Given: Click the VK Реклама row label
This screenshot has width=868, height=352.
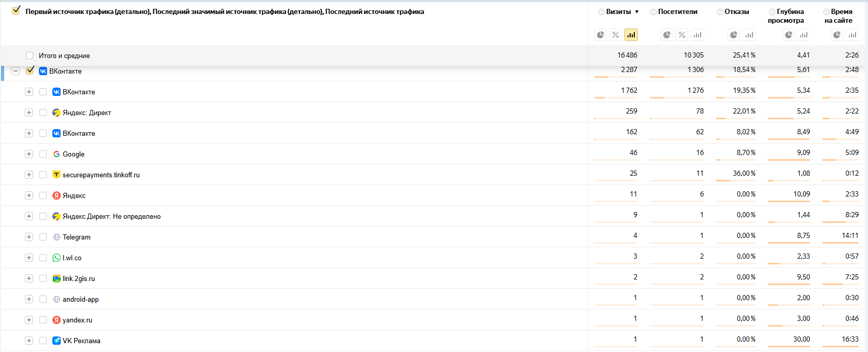Looking at the screenshot, I should point(81,341).
